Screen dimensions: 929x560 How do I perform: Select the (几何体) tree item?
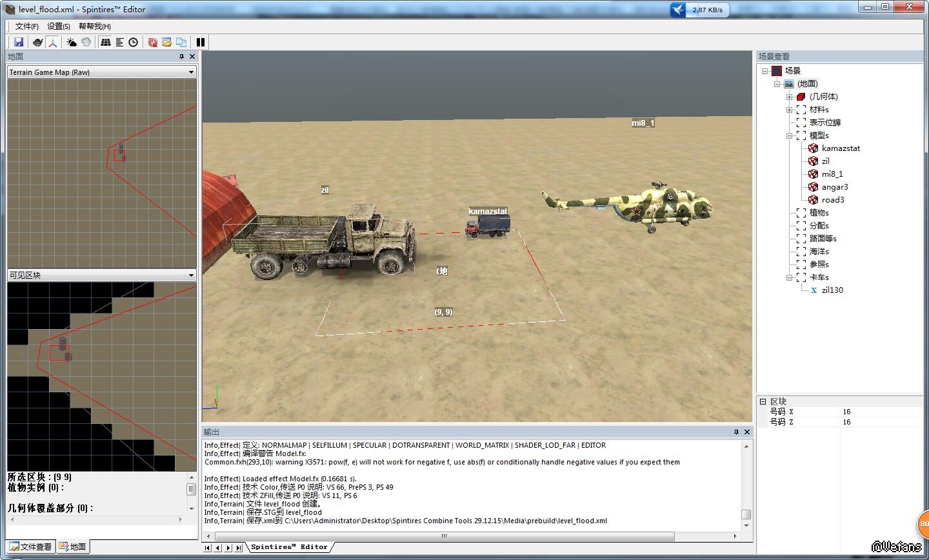(x=824, y=97)
